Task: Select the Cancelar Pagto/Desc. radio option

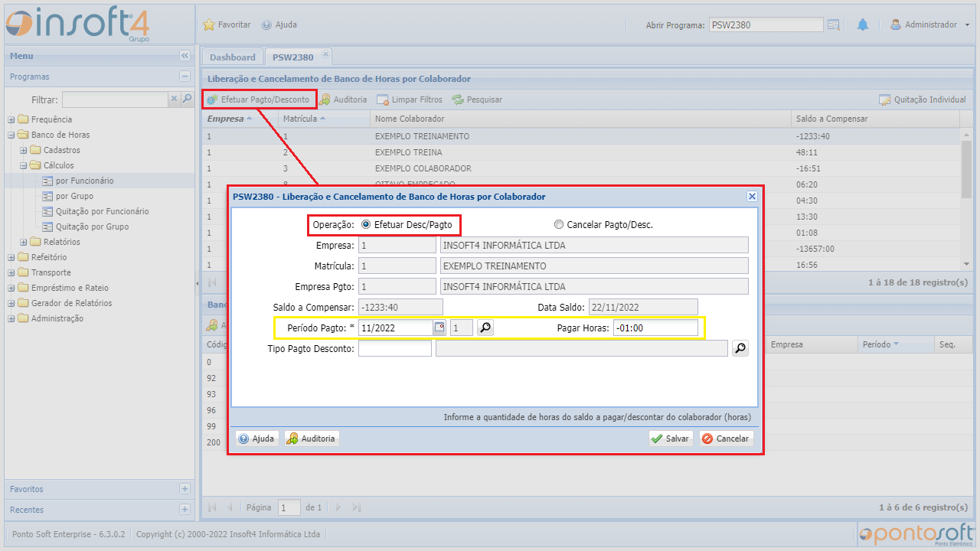Action: [559, 225]
